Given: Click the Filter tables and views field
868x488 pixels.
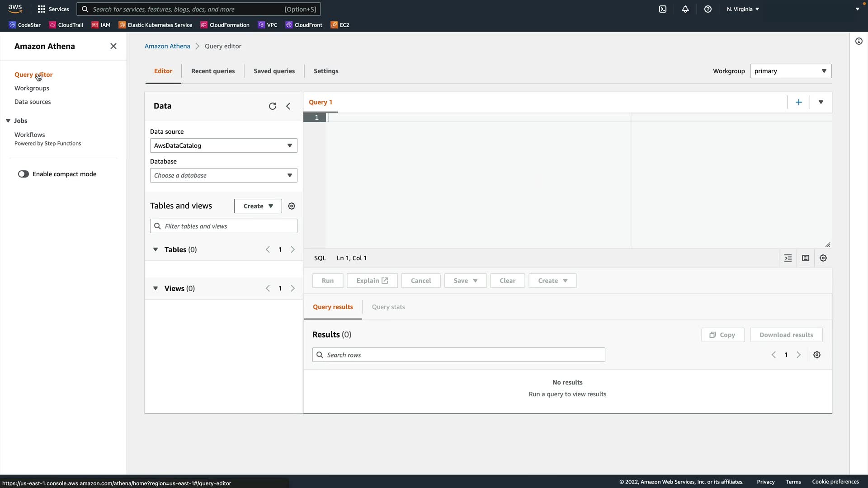Looking at the screenshot, I should (228, 226).
